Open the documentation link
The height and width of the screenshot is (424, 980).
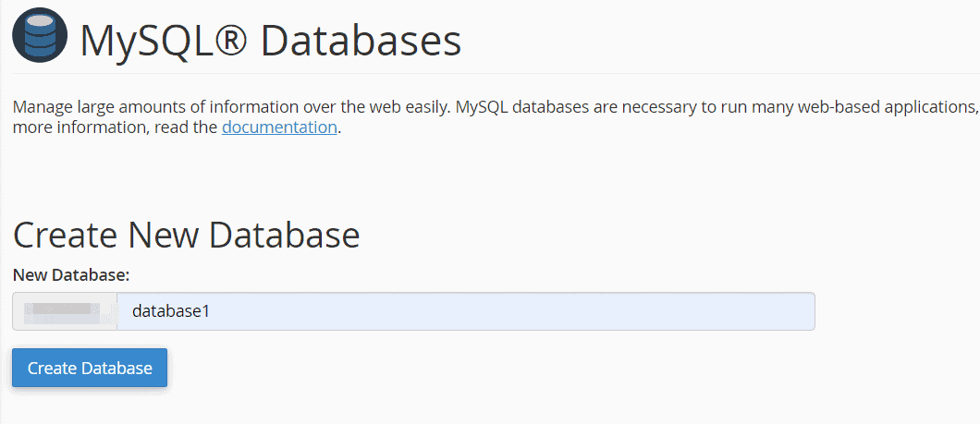[279, 127]
